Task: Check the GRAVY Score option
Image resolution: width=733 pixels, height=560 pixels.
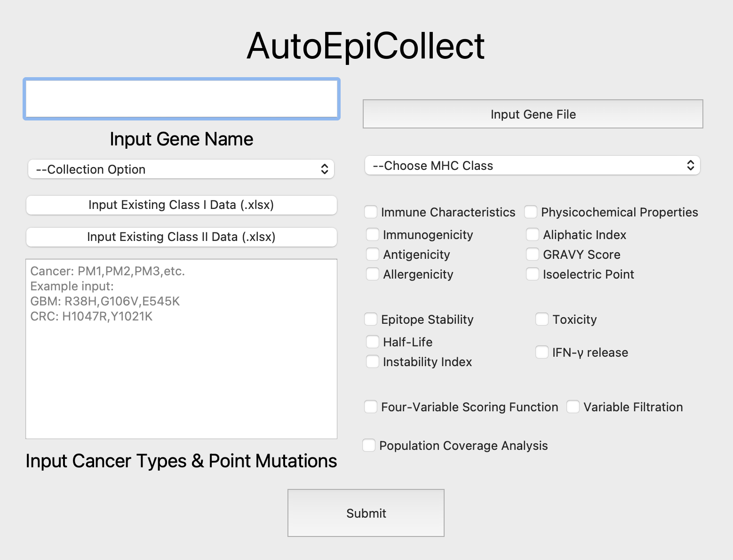Action: coord(533,254)
